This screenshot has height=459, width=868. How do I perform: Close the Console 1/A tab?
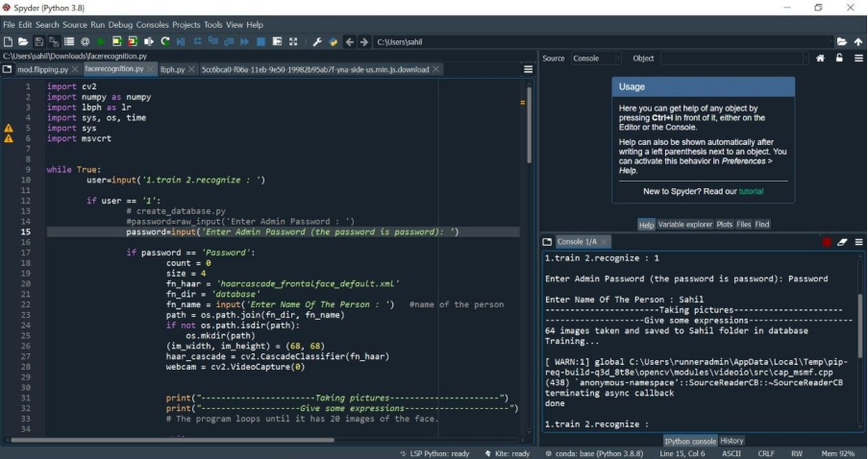604,242
